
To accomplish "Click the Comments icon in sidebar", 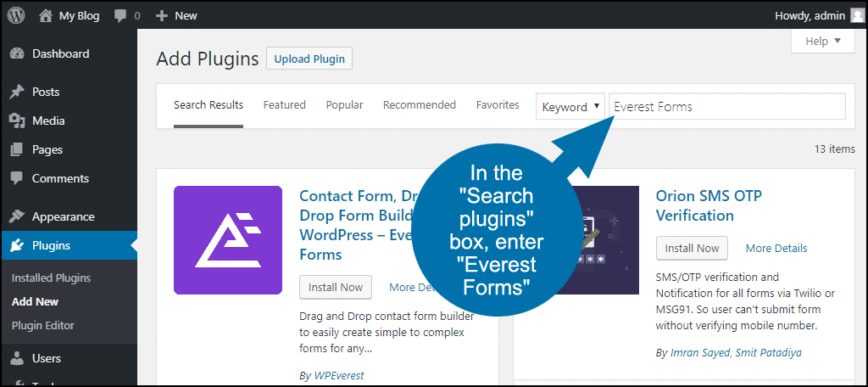I will pos(17,178).
